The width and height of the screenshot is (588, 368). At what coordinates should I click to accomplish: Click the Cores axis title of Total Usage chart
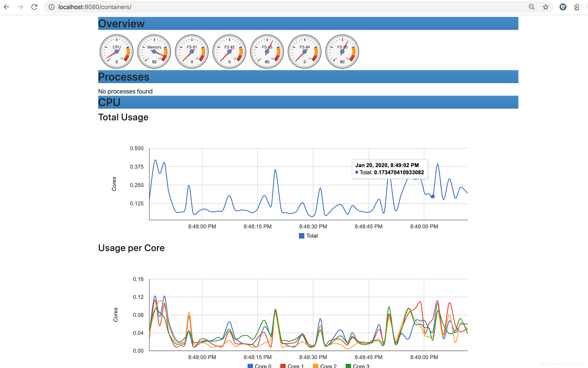click(114, 184)
